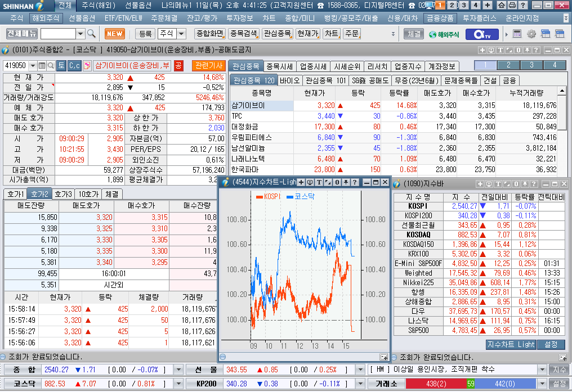
Task: Click the printer icon in the title bar
Action: click(x=512, y=5)
